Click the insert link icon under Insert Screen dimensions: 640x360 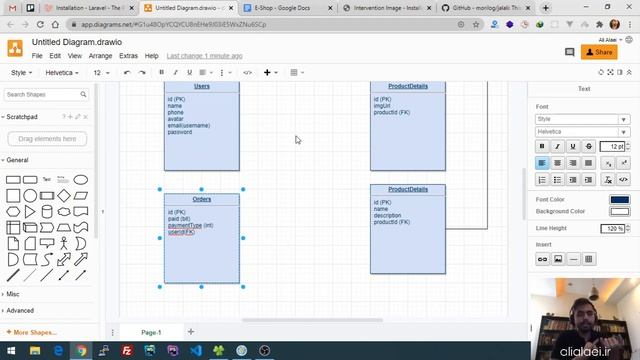coord(542,259)
